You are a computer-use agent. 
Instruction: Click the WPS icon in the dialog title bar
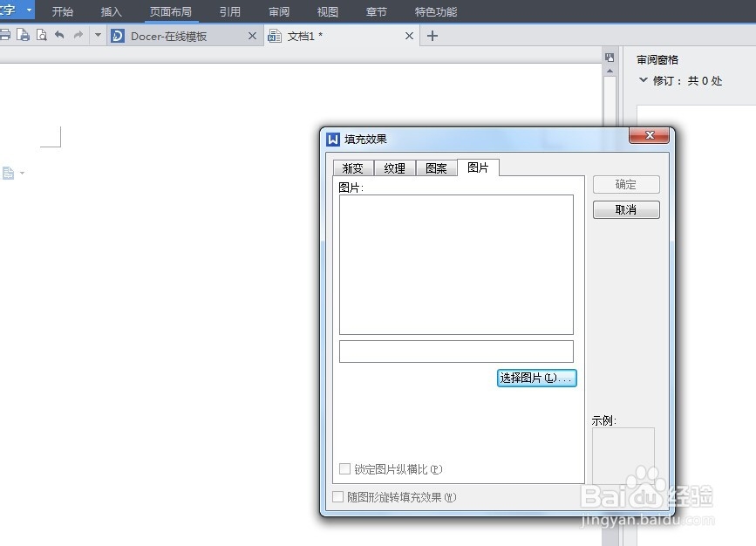pos(332,137)
